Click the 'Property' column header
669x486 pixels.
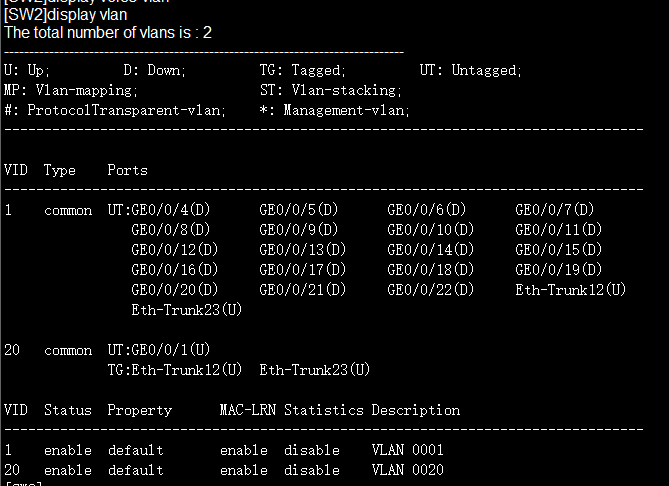tap(140, 410)
